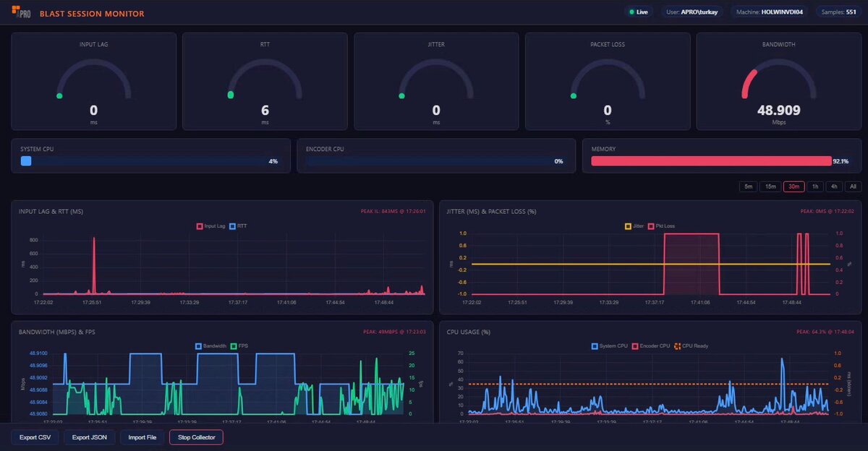Click the Bandwidth gauge showing 48.909
Image resolution: width=868 pixels, height=451 pixels.
pyautogui.click(x=779, y=80)
